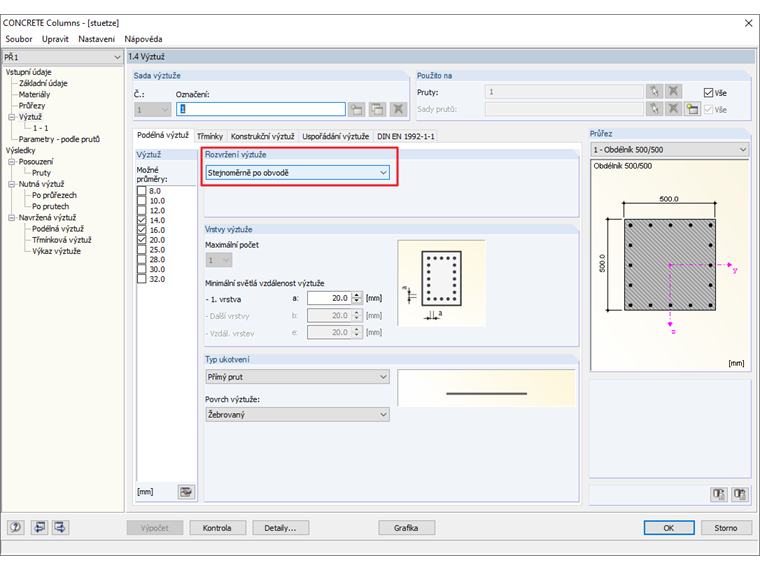Select the Podélná výztuž tab
760x570 pixels.
pos(163,135)
